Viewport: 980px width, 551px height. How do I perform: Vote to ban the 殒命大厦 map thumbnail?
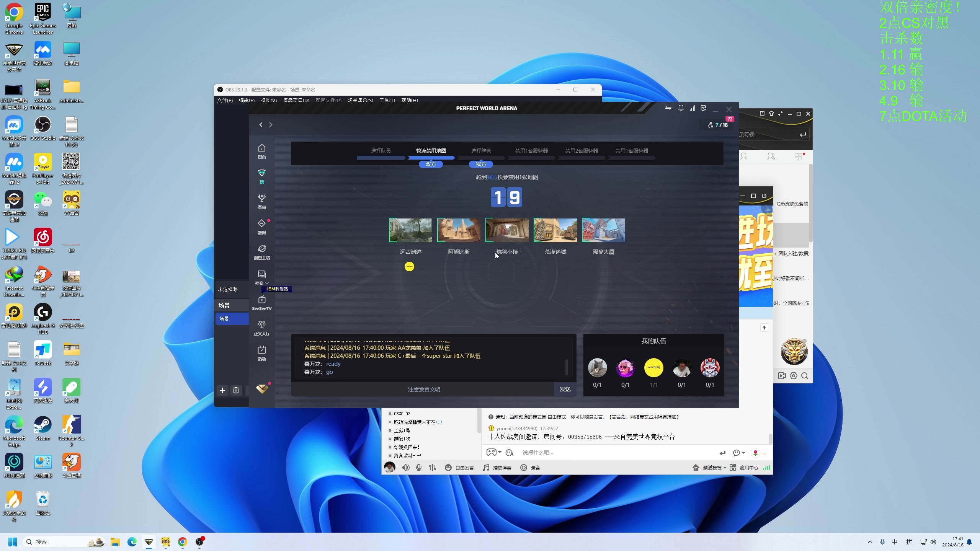pyautogui.click(x=603, y=230)
